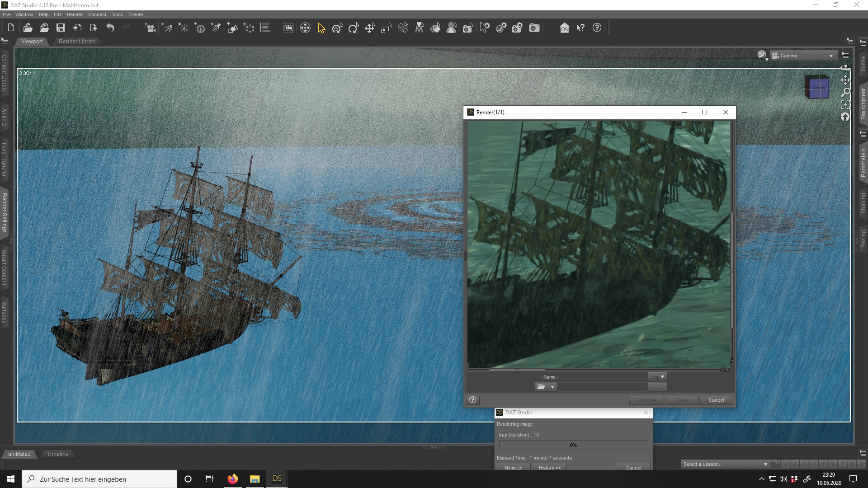Click Cancel in the Render window
The image size is (868, 488).
click(716, 400)
